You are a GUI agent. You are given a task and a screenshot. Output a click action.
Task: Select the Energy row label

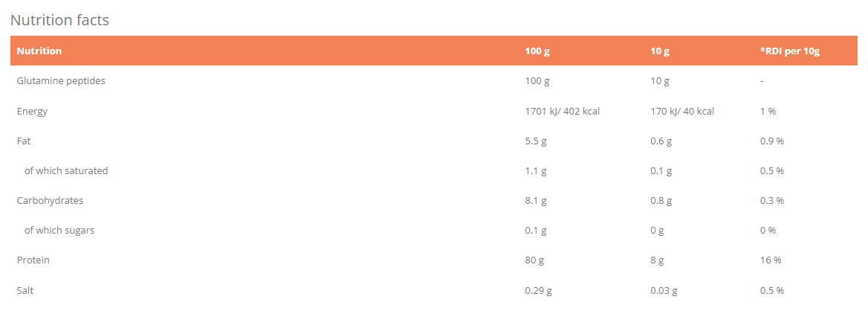coord(32,111)
